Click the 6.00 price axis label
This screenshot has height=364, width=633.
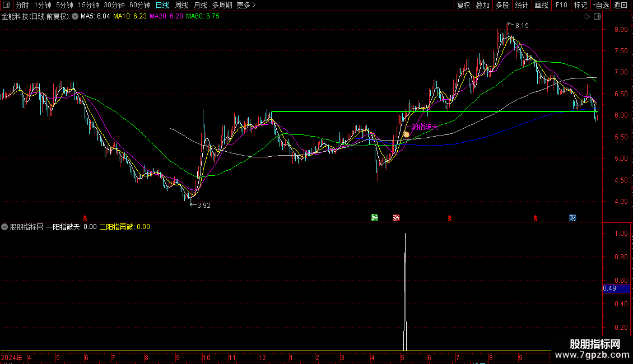click(621, 115)
